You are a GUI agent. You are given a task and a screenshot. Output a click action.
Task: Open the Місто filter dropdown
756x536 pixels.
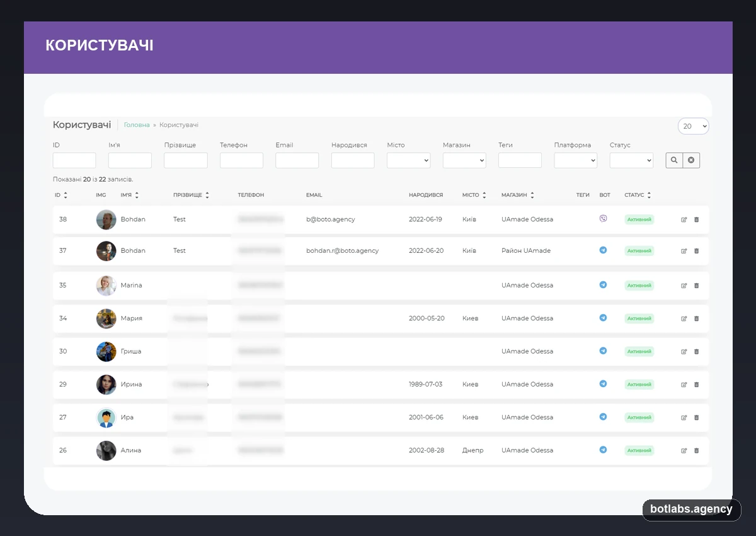(x=408, y=160)
